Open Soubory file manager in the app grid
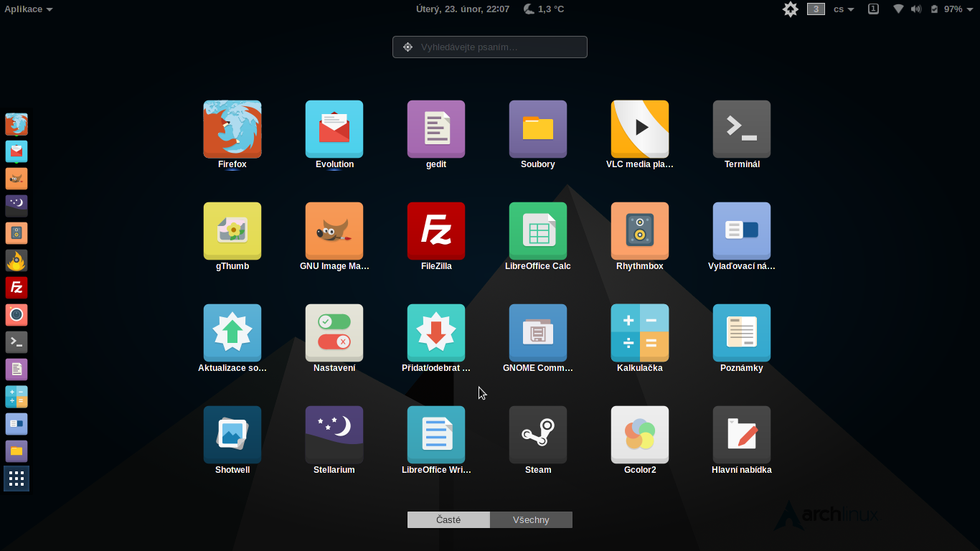 point(538,130)
